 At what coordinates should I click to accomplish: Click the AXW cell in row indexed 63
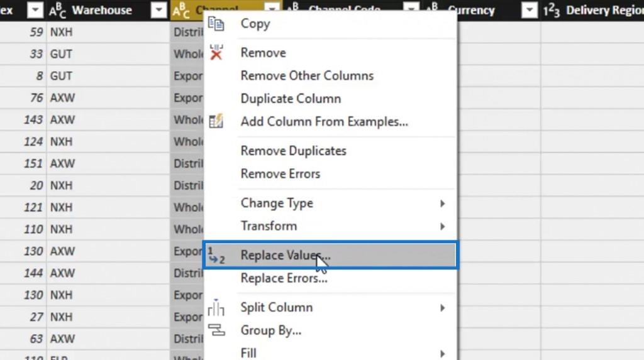point(108,339)
